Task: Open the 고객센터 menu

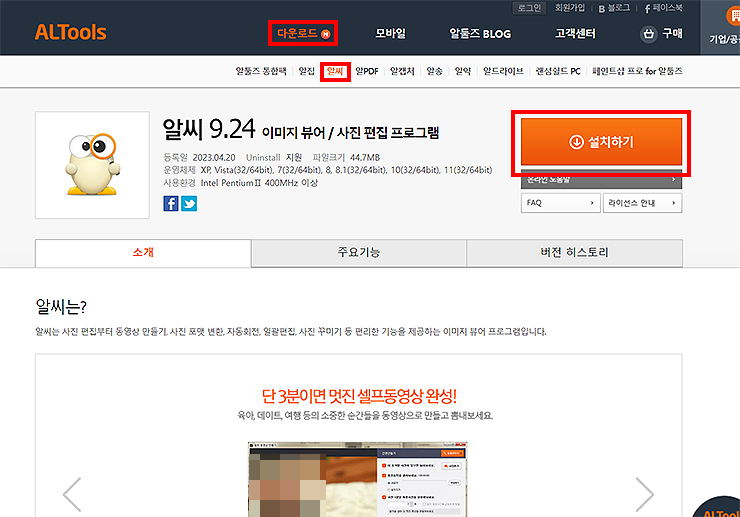Action: [575, 34]
